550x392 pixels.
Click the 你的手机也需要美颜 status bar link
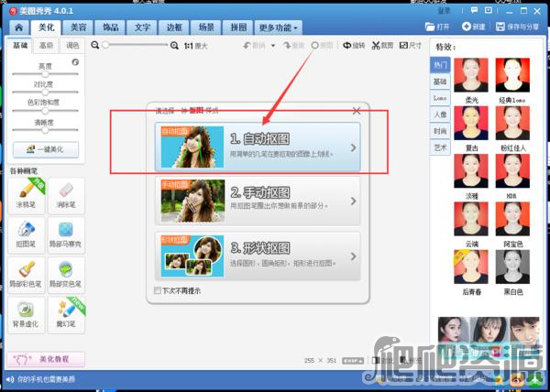click(x=47, y=379)
